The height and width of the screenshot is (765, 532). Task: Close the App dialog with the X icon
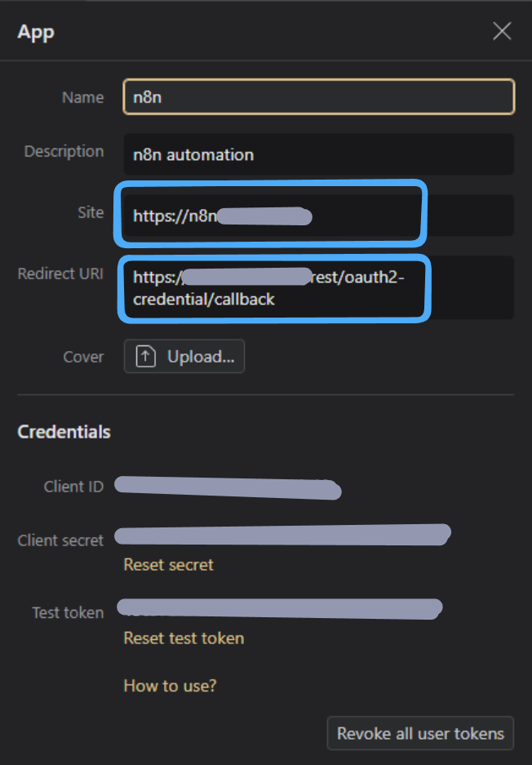(502, 31)
